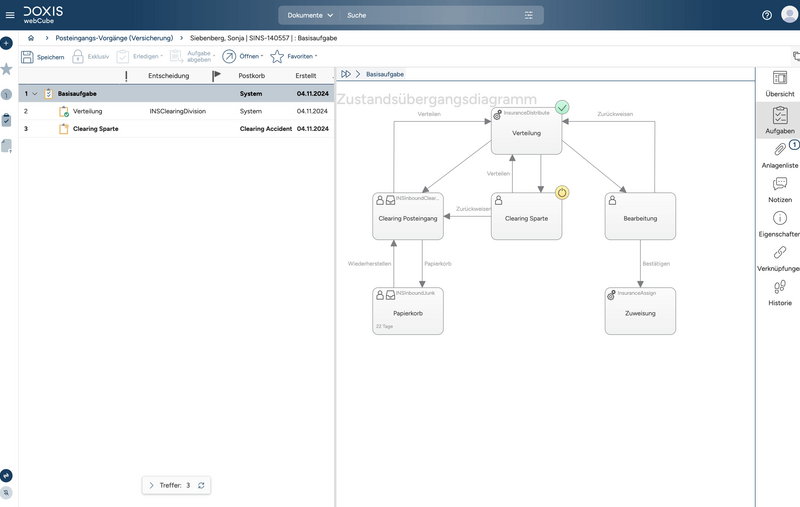Open the help question mark icon
Screen dimensions: 800x507
[767, 15]
